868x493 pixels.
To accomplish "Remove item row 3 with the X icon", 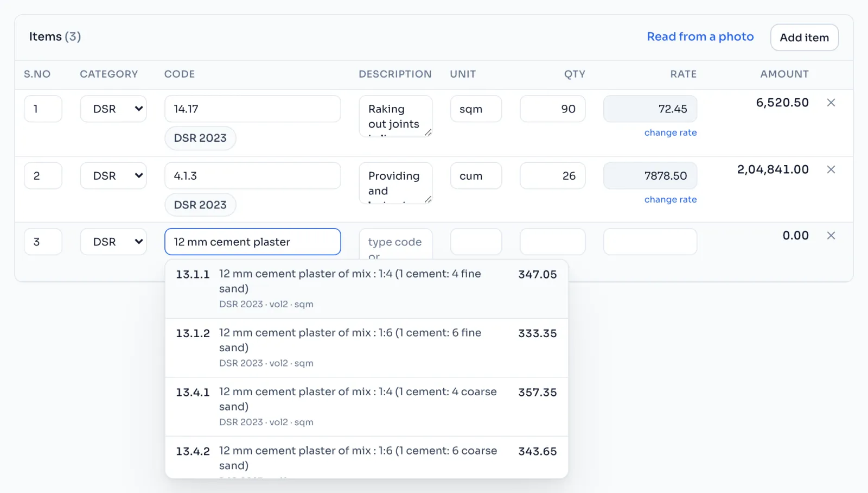I will tap(831, 236).
